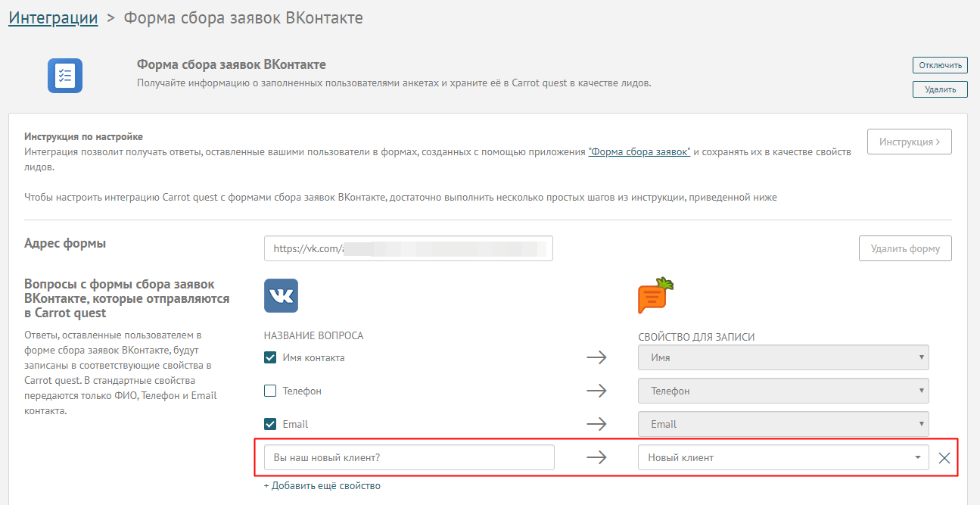
Task: Open the 'Email' property dropdown
Action: (x=783, y=424)
